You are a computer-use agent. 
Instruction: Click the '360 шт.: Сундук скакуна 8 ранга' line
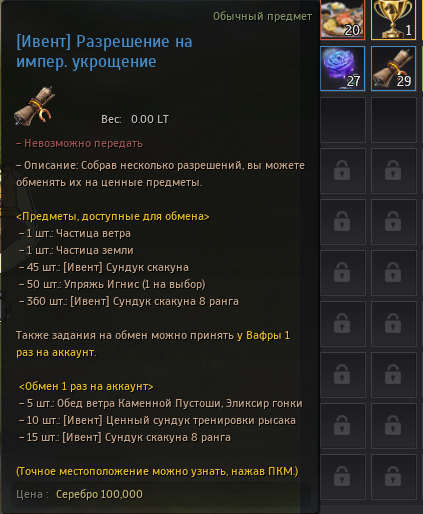129,301
